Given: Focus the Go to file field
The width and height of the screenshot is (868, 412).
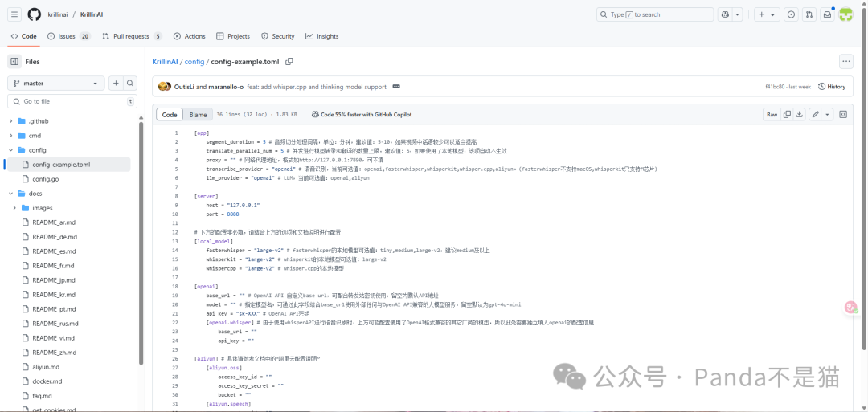Looking at the screenshot, I should tap(72, 101).
